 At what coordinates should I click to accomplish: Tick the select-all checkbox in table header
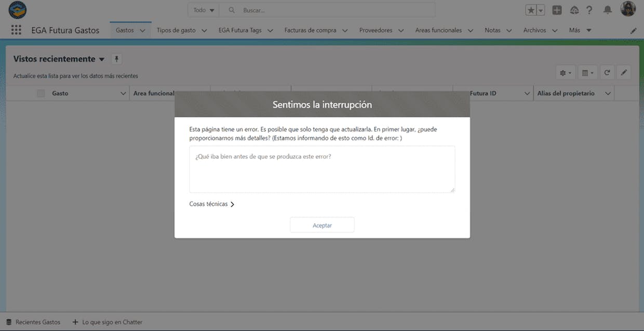click(41, 94)
